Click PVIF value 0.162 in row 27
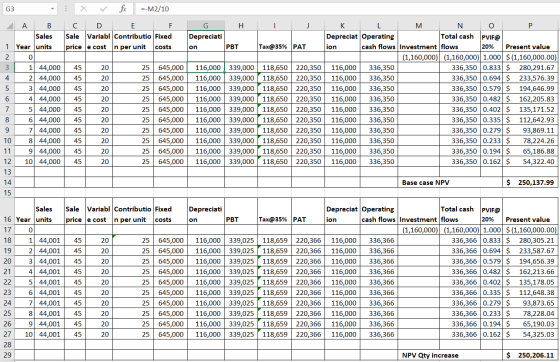The width and height of the screenshot is (560, 362). point(491,335)
